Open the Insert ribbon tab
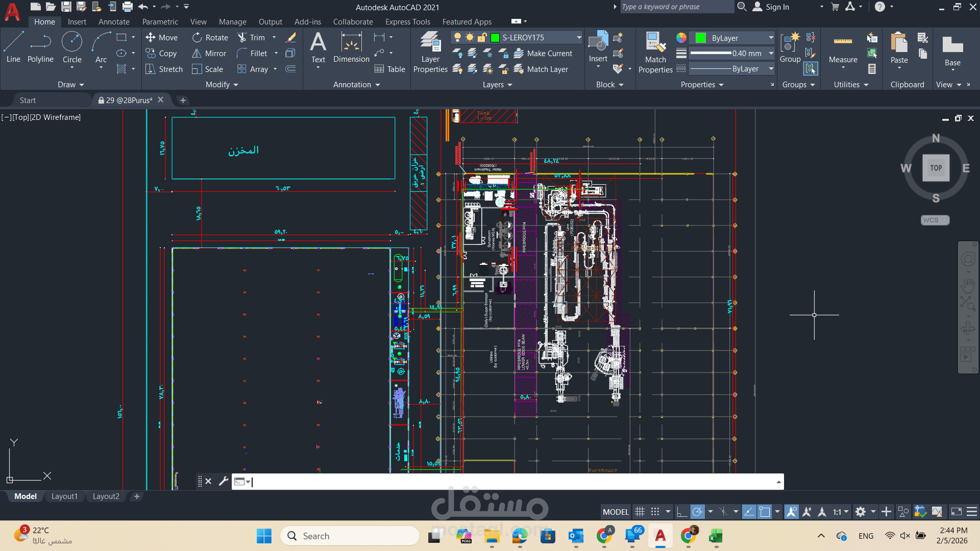Image resolution: width=980 pixels, height=551 pixels. (x=77, y=21)
